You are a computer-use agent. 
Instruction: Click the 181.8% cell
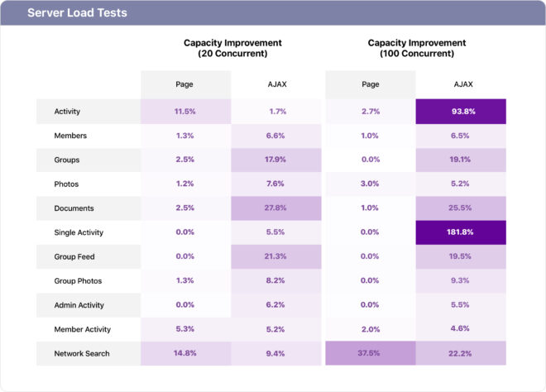tap(460, 232)
